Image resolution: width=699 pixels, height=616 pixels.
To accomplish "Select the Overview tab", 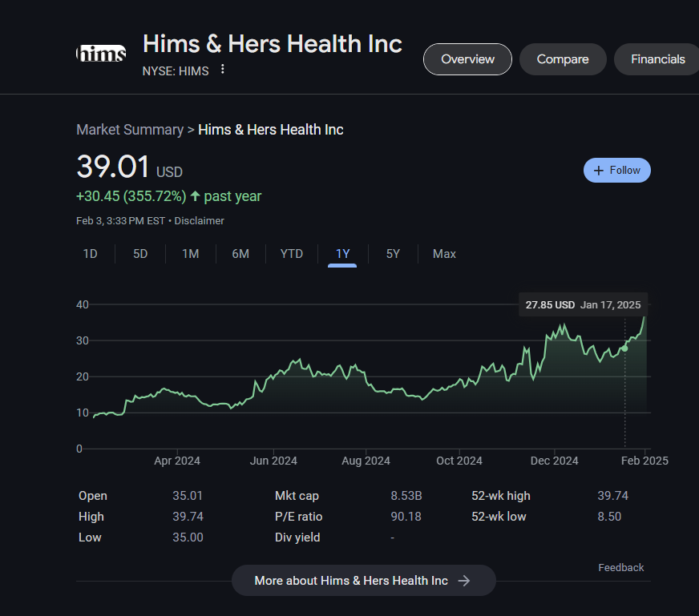I will point(467,59).
